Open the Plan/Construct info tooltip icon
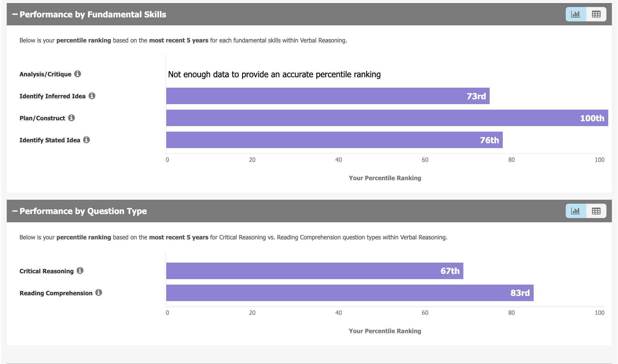Viewport: 618px width, 364px height. click(72, 118)
